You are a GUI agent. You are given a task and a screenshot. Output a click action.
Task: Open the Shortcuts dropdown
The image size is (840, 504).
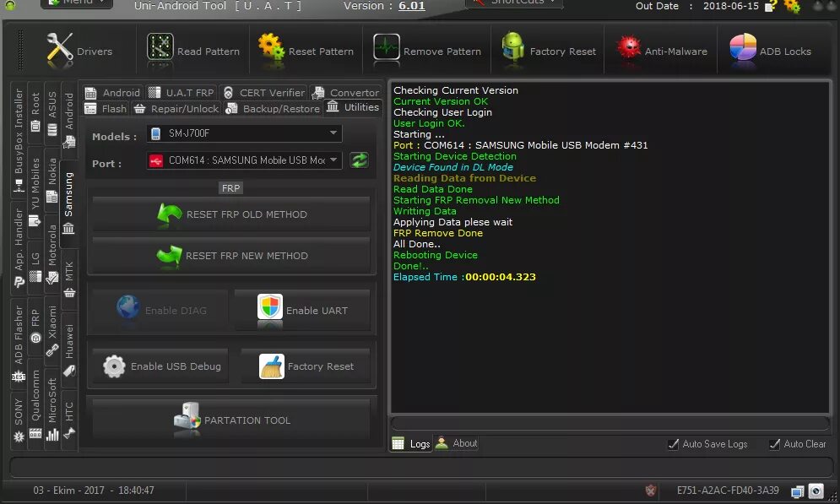pos(514,3)
